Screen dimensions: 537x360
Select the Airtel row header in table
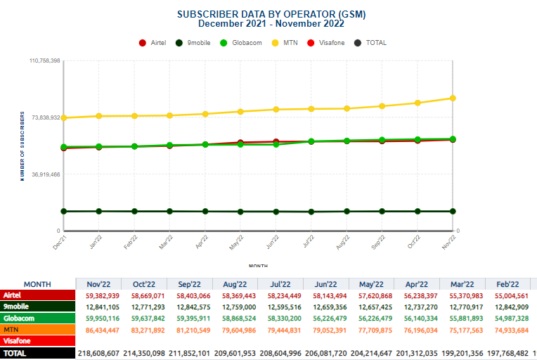pos(38,295)
